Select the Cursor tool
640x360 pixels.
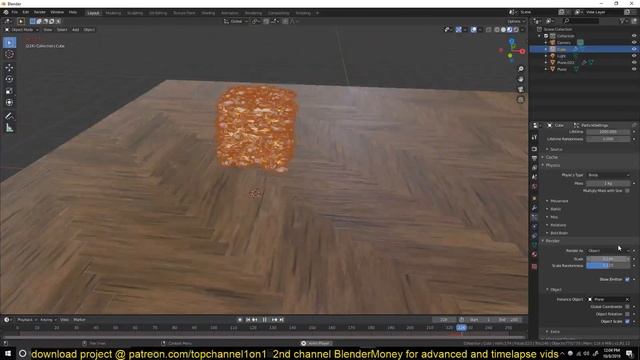click(x=9, y=54)
